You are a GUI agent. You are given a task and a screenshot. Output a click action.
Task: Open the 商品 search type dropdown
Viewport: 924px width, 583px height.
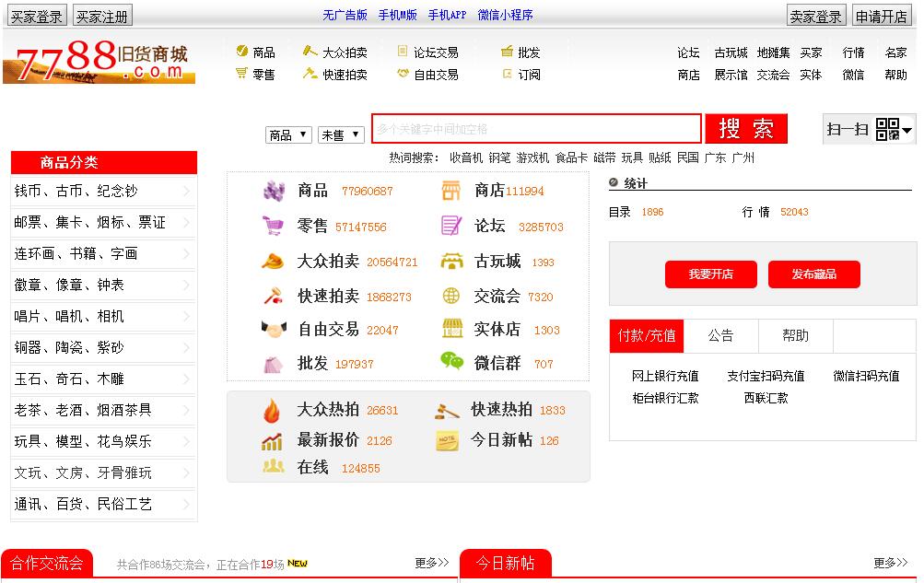click(288, 135)
